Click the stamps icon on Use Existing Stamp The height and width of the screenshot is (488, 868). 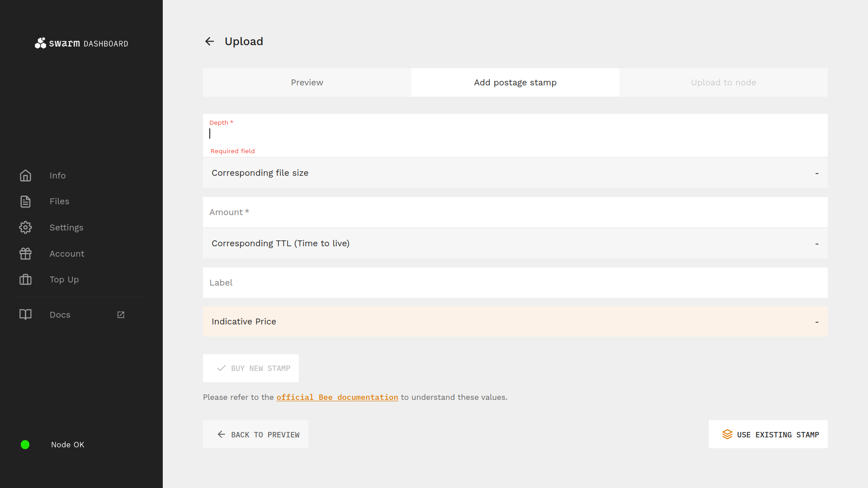[727, 434]
